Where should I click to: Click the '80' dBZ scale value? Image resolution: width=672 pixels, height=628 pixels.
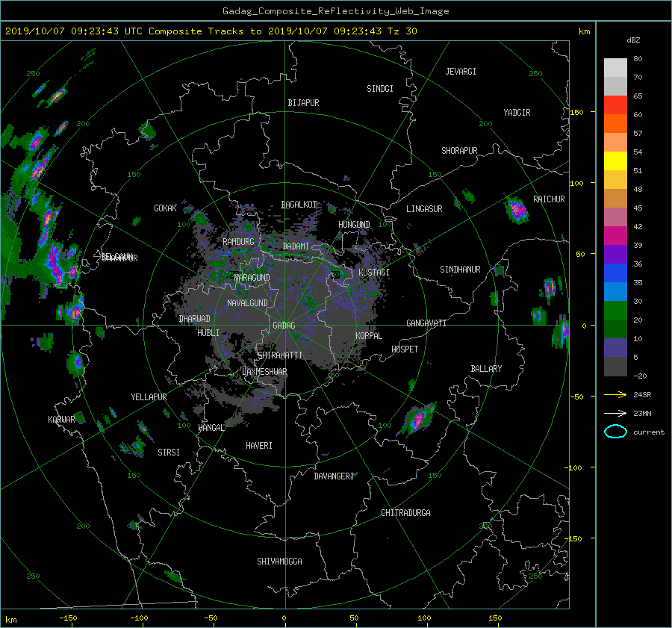pyautogui.click(x=638, y=59)
